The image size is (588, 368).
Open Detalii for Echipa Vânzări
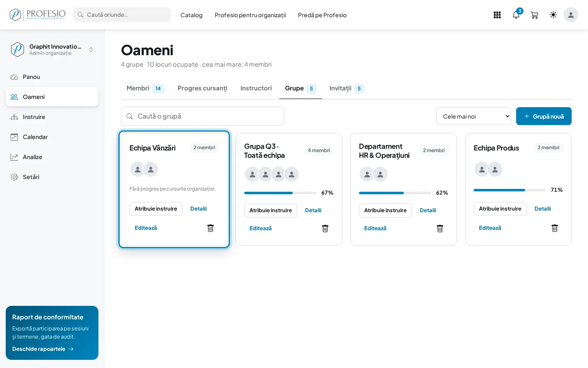198,209
